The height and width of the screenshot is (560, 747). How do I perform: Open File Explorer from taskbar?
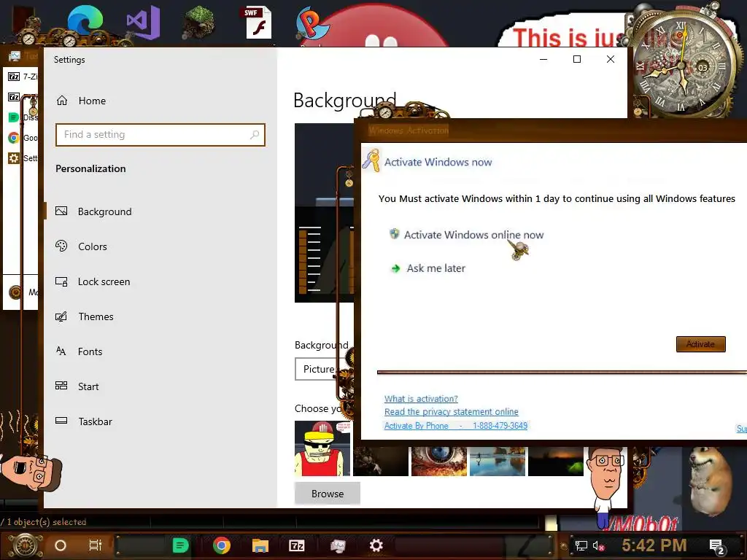click(260, 545)
